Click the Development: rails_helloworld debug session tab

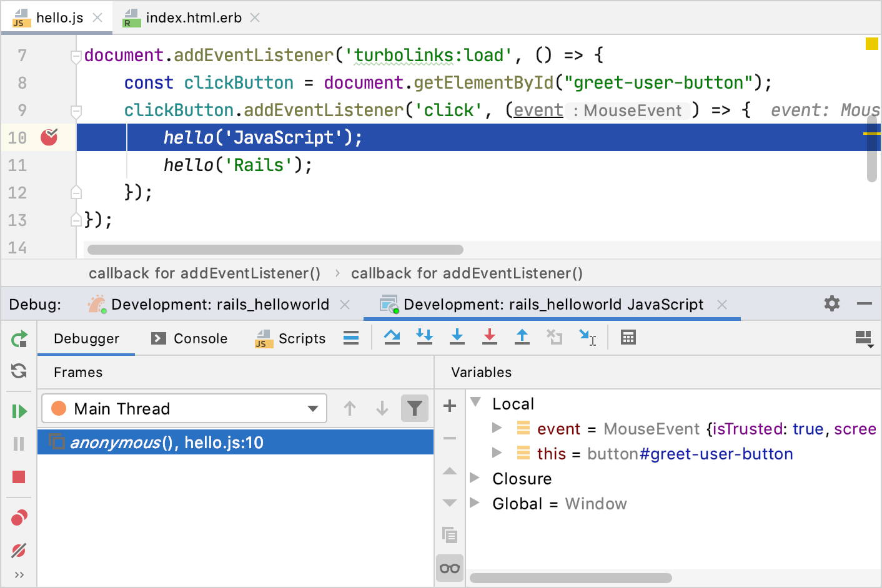pos(219,305)
